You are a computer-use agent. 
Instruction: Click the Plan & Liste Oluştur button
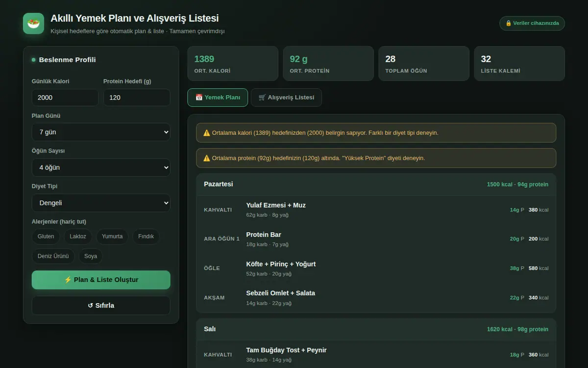pos(101,280)
